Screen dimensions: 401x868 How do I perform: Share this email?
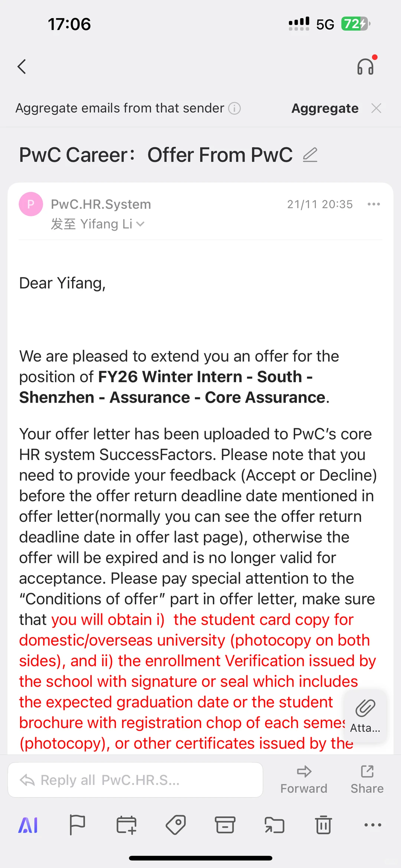(x=367, y=780)
